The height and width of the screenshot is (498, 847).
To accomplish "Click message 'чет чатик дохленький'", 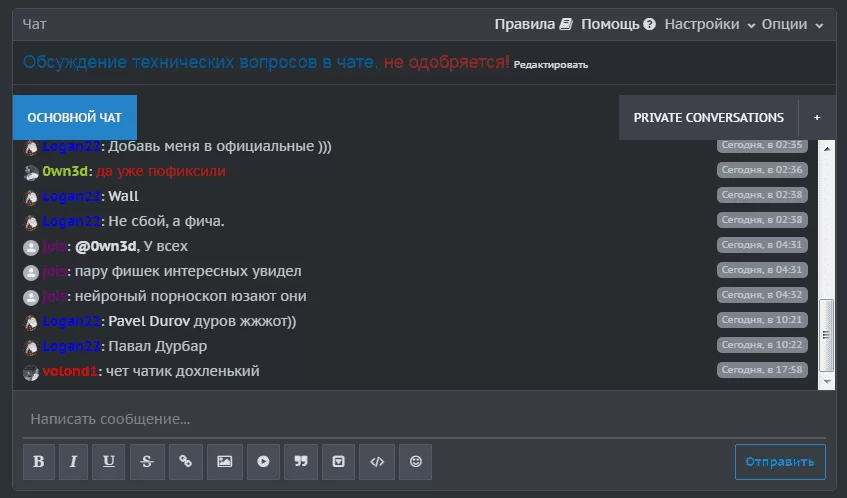I will pyautogui.click(x=183, y=371).
